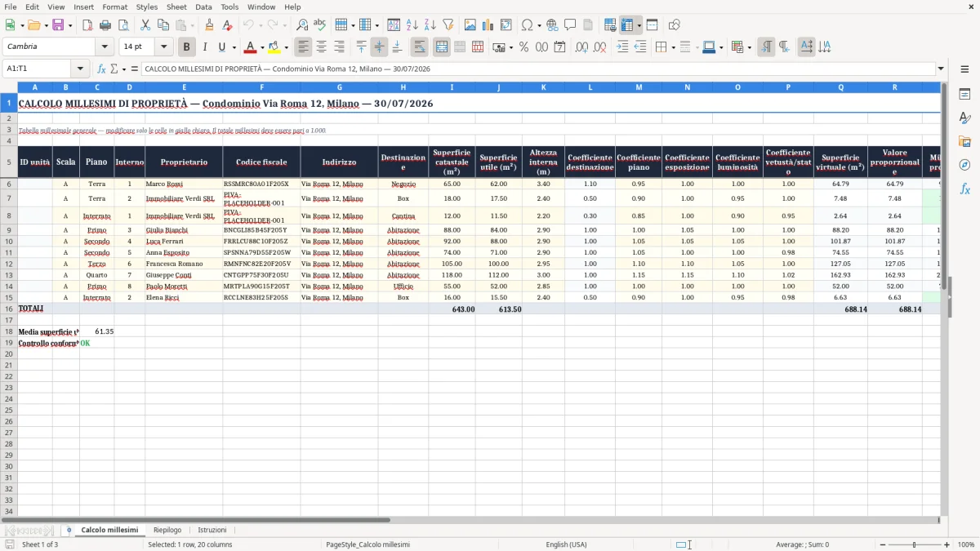Open the 14 pt font size dropdown
The width and height of the screenshot is (980, 551).
coord(163,47)
